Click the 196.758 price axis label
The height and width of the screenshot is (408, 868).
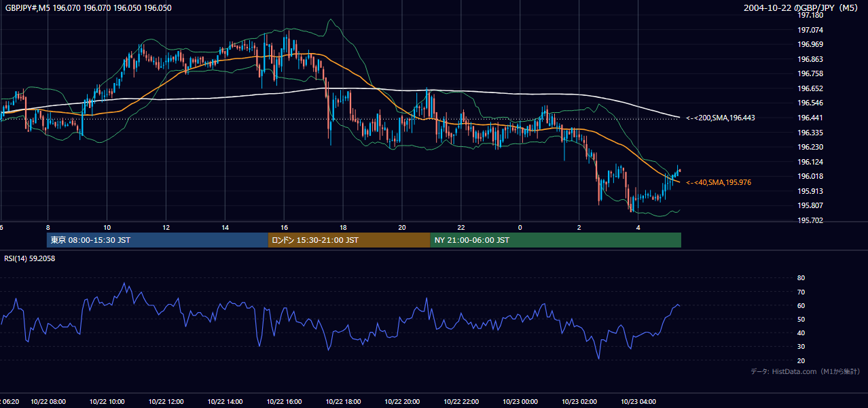pos(810,73)
